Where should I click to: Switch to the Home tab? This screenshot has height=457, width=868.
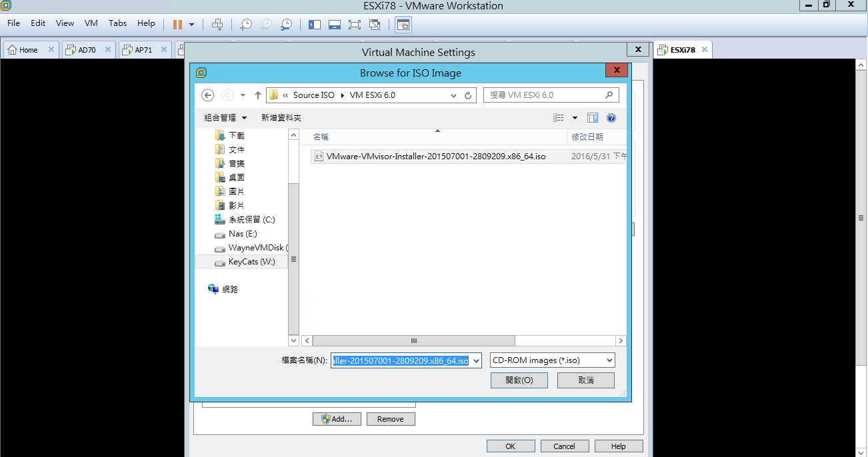pyautogui.click(x=28, y=50)
